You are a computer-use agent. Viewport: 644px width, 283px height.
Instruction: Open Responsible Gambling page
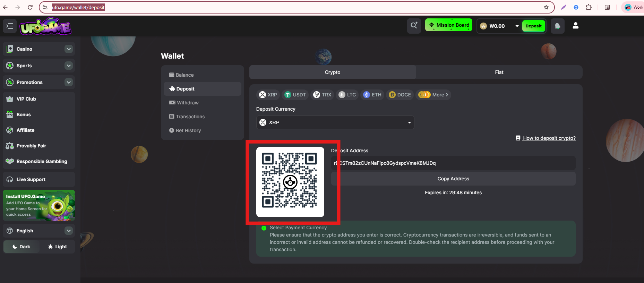(39, 161)
